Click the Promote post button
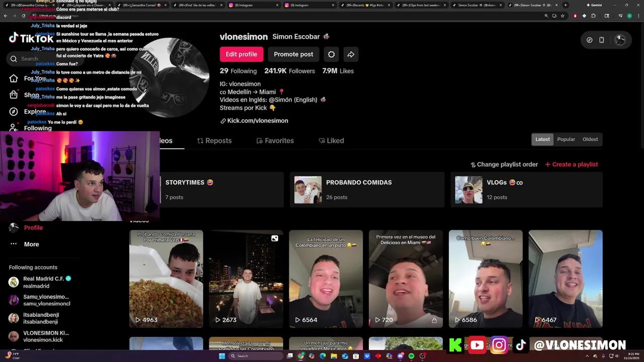Image resolution: width=644 pixels, height=362 pixels. pyautogui.click(x=293, y=54)
